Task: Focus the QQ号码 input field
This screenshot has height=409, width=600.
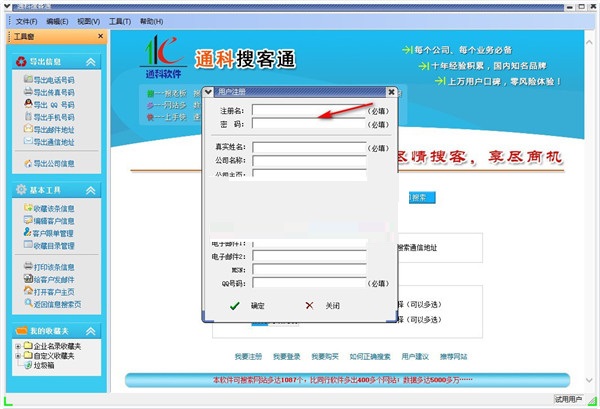Action: pyautogui.click(x=309, y=283)
